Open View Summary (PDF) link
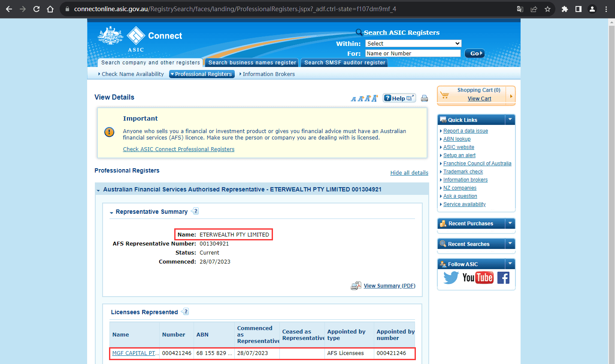The height and width of the screenshot is (364, 615). 390,286
